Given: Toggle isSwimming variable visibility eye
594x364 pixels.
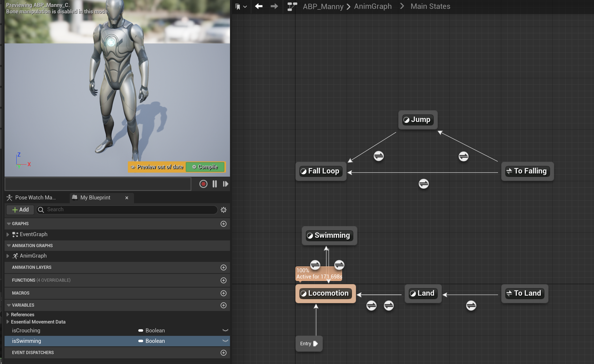Looking at the screenshot, I should click(x=225, y=341).
